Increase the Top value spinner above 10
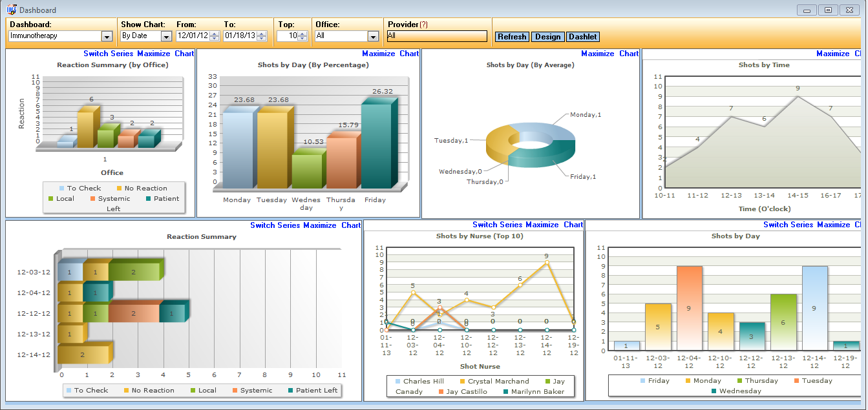Viewport: 868px width, 410px height. click(x=302, y=34)
